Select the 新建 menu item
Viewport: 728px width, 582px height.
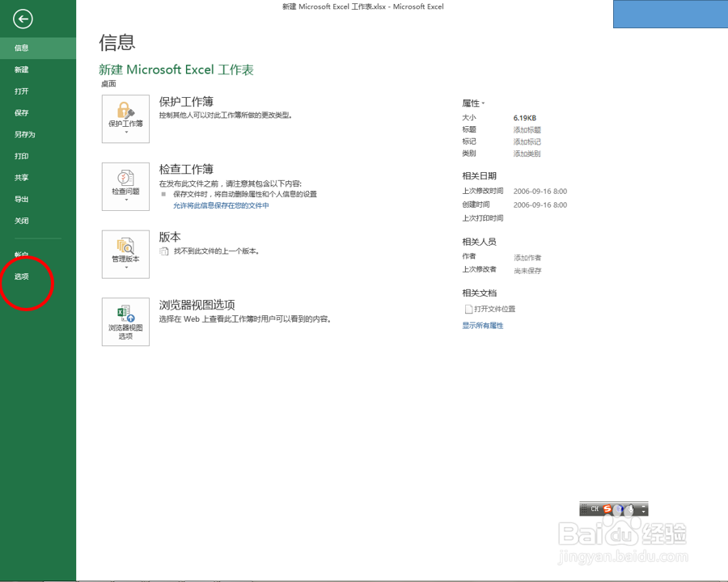38,70
